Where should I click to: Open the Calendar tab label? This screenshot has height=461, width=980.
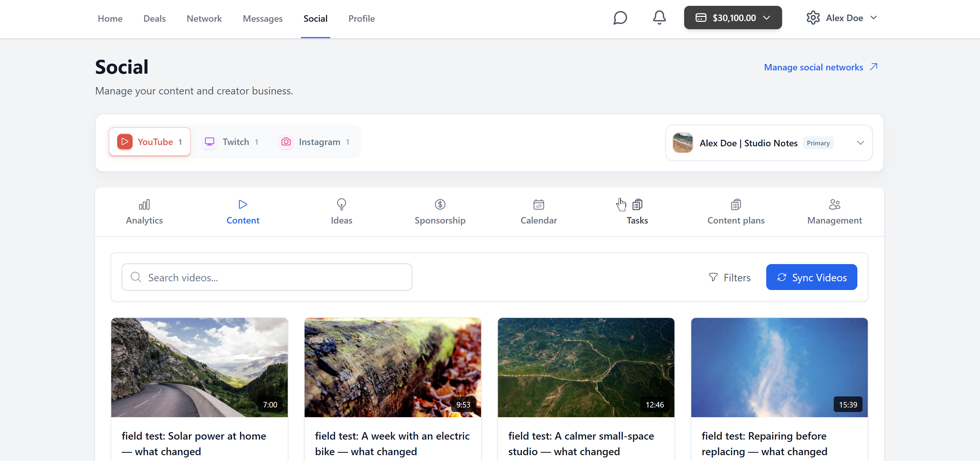tap(539, 220)
